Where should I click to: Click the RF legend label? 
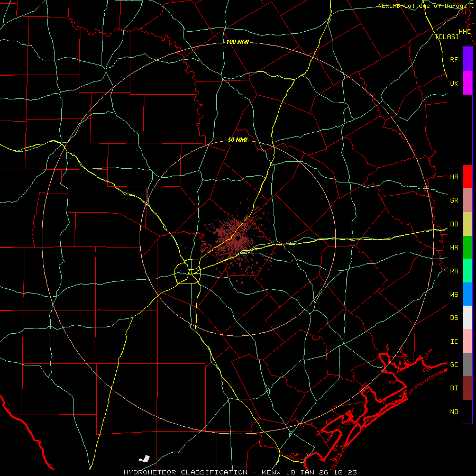[x=454, y=59]
